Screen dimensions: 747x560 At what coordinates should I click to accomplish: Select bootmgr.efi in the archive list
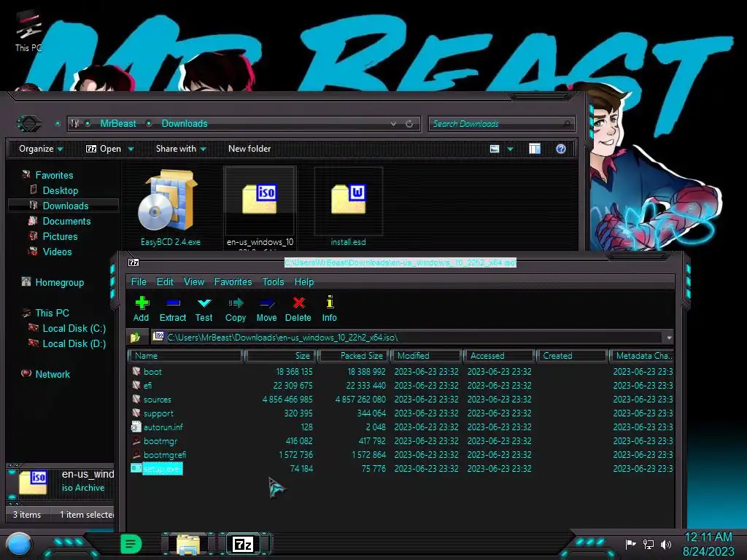pos(165,455)
